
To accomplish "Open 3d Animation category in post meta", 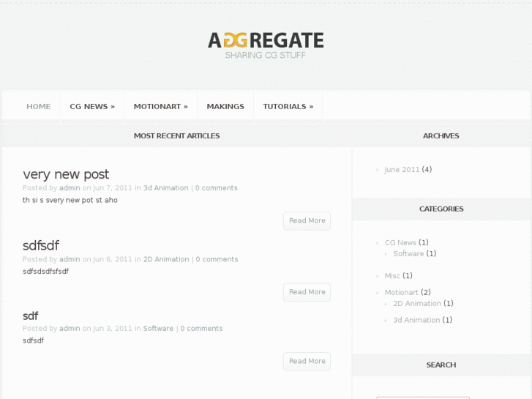I will 165,188.
